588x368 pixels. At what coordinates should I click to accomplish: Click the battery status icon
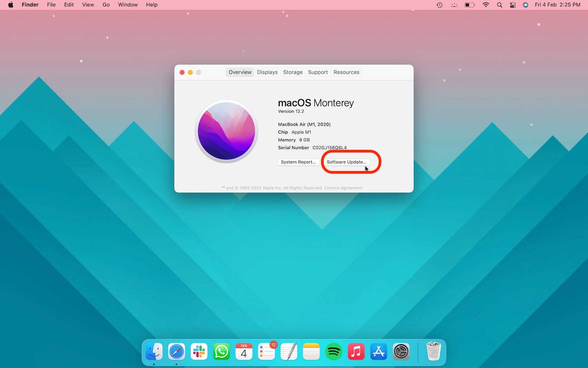click(470, 5)
